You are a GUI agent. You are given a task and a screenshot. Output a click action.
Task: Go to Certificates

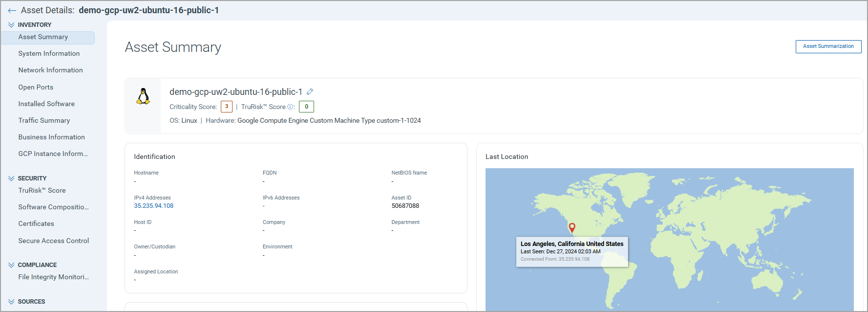coord(36,224)
